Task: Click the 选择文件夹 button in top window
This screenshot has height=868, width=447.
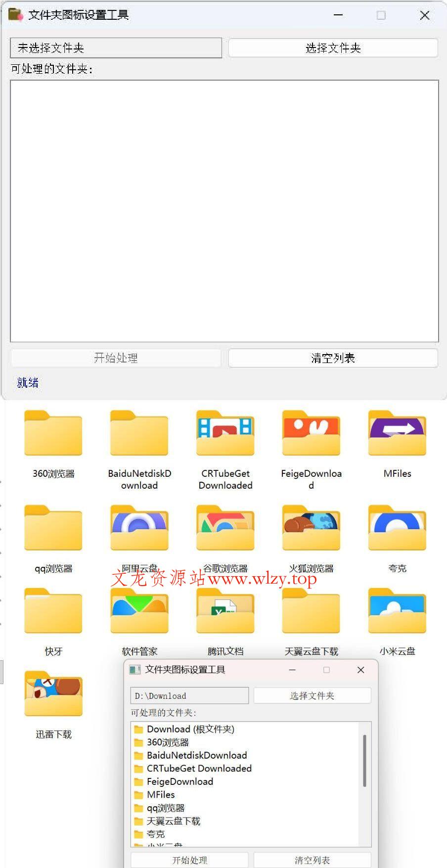Action: pos(333,48)
